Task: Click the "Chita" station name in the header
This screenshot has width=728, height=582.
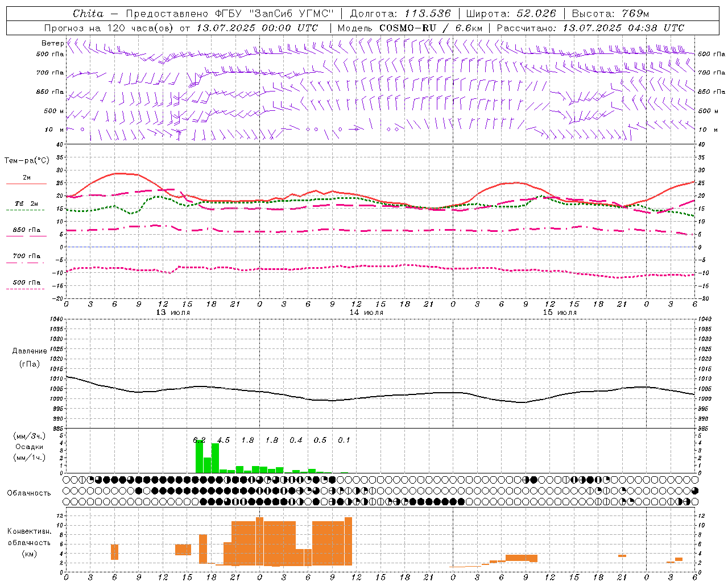Action: click(x=88, y=14)
